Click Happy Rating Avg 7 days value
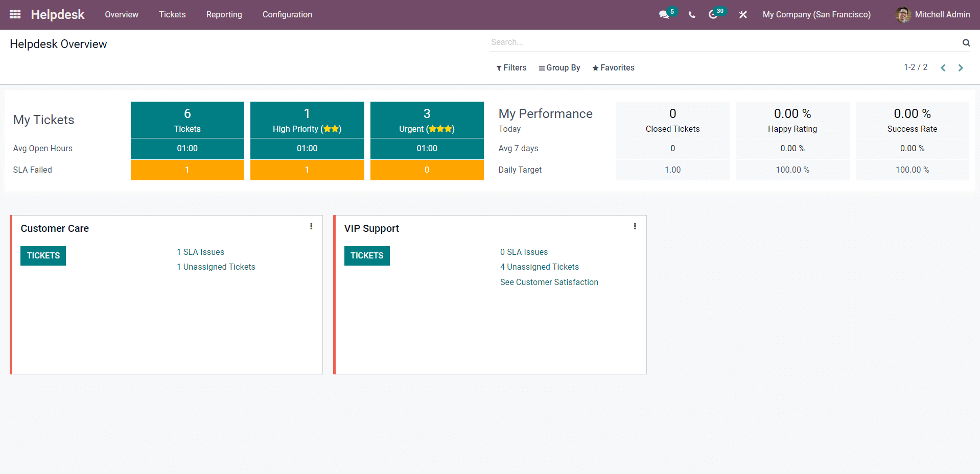Screen dimensions: 980x474 (792, 149)
